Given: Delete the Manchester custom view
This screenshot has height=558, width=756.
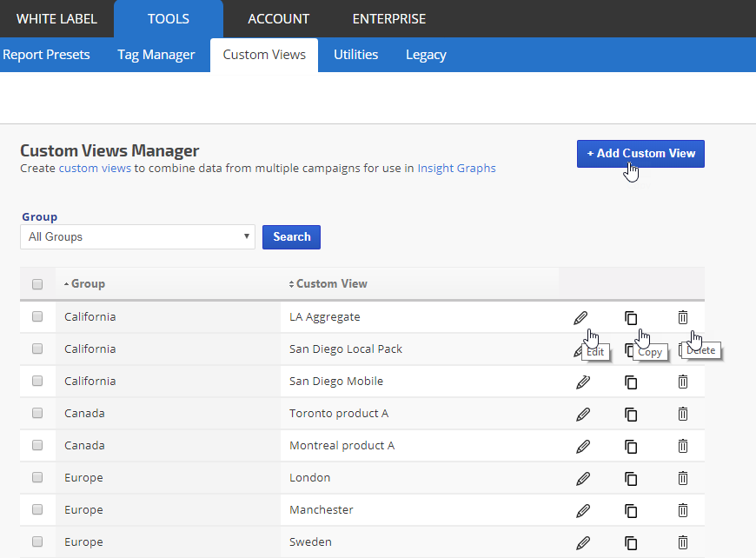Looking at the screenshot, I should pyautogui.click(x=683, y=510).
